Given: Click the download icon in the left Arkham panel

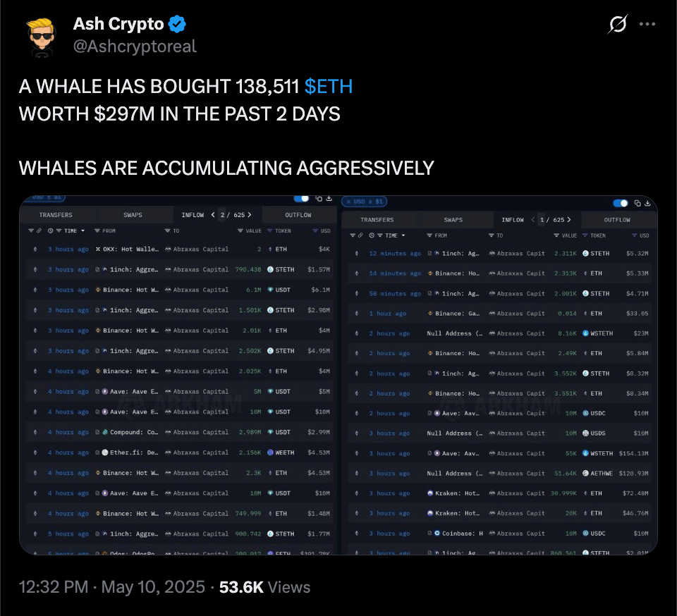Looking at the screenshot, I should tap(329, 199).
